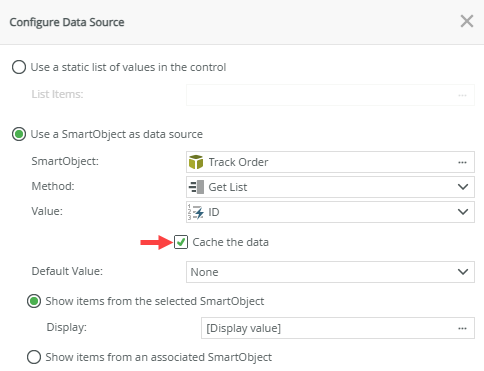Click the Get List method icon
The width and height of the screenshot is (484, 371).
coord(196,187)
